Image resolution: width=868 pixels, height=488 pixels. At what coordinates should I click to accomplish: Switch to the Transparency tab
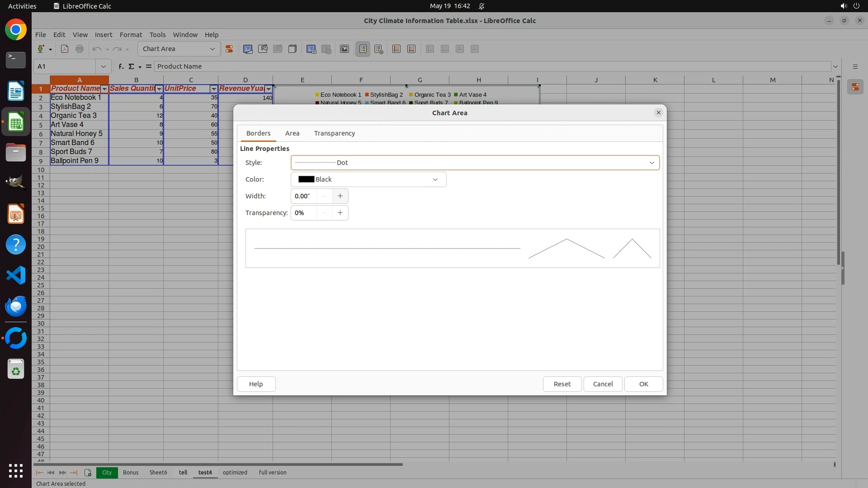[x=334, y=133]
